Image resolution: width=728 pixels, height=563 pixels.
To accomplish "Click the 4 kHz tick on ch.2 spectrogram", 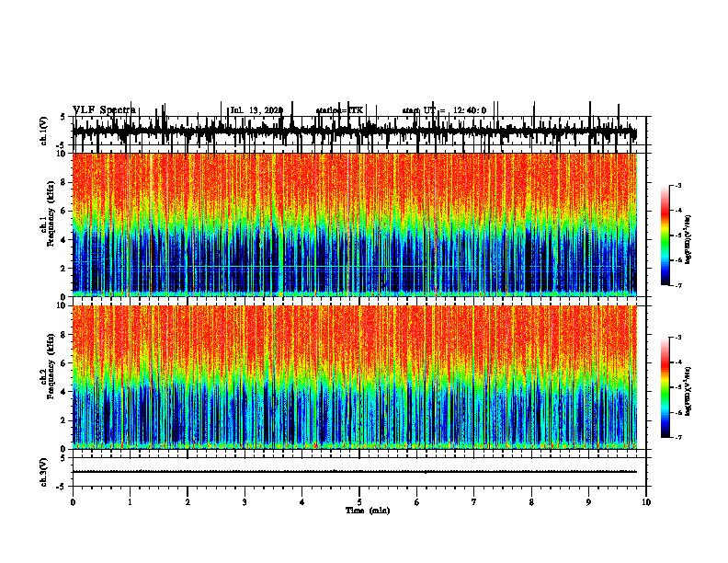I will click(64, 392).
